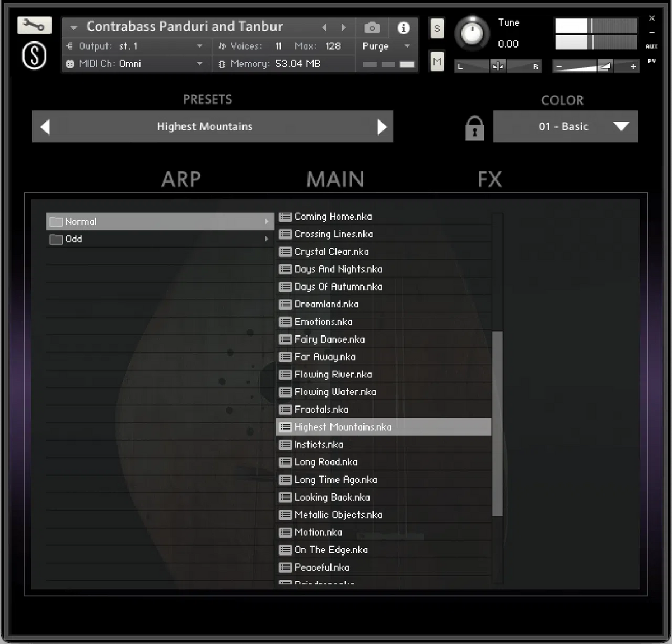Click the file icon beside Dreamland.nka
Screen dimensions: 672x644
(284, 304)
